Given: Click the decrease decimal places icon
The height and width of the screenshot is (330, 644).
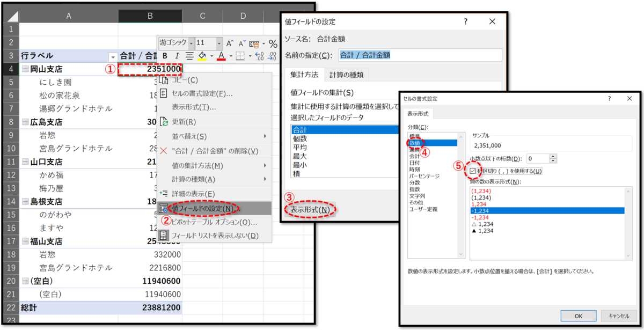Looking at the screenshot, I should click(272, 56).
